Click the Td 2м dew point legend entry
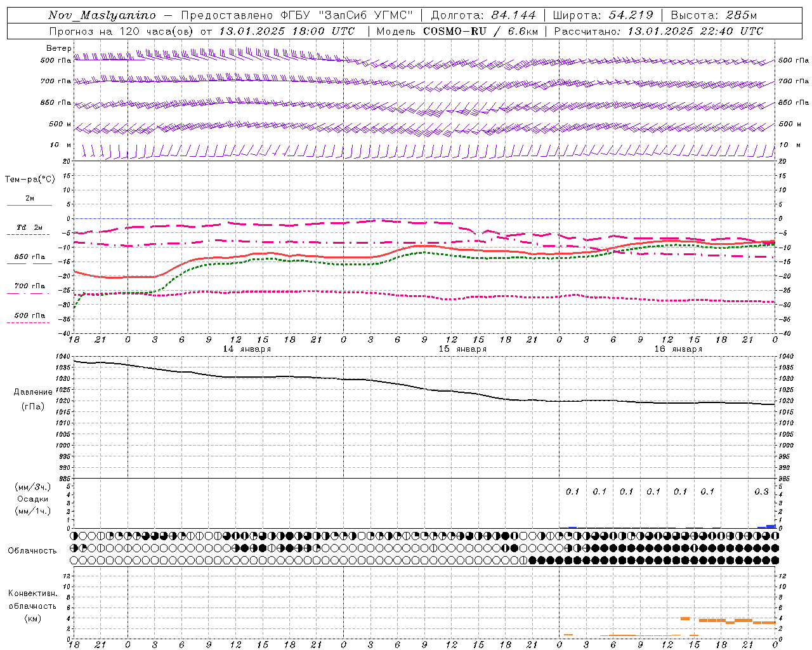This screenshot has height=650, width=812. click(29, 227)
